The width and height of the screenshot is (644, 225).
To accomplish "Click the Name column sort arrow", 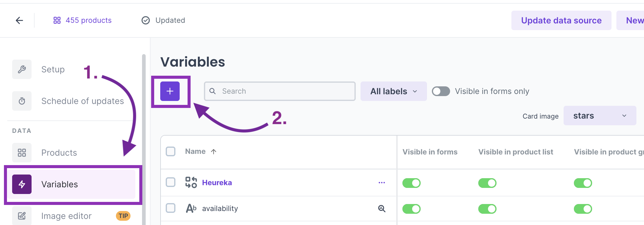I will pyautogui.click(x=214, y=151).
